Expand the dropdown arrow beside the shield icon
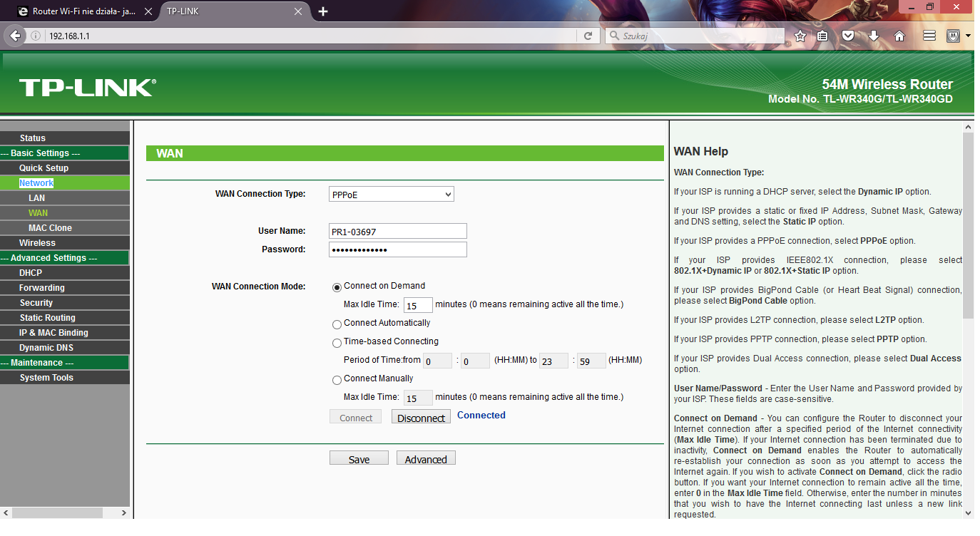Screen dimensions: 980x536 [x=968, y=36]
